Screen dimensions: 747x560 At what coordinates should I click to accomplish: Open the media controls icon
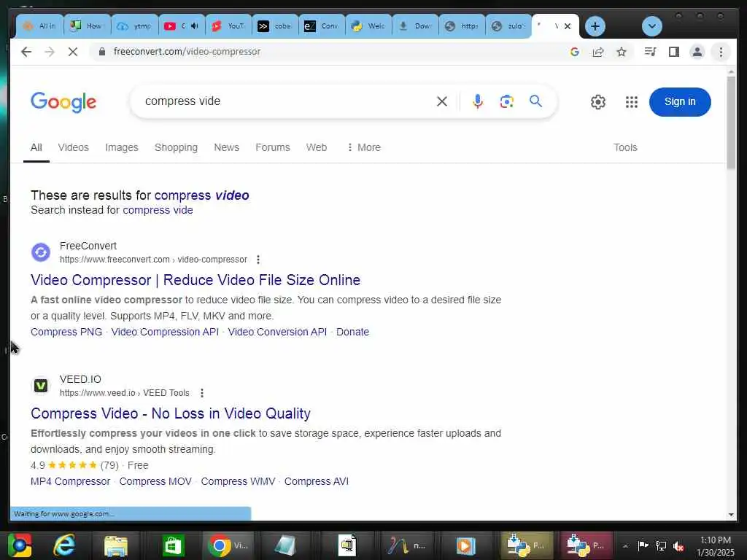(x=650, y=52)
